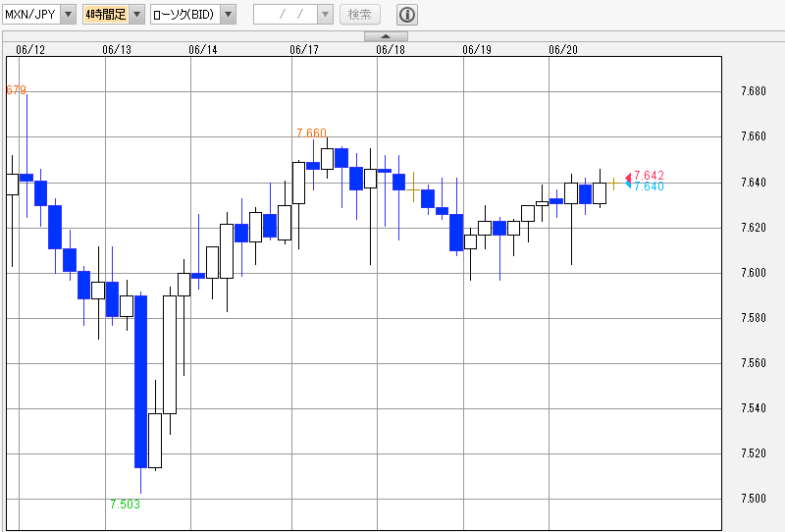
Task: Click the current price crosshair marker
Action: [613, 184]
